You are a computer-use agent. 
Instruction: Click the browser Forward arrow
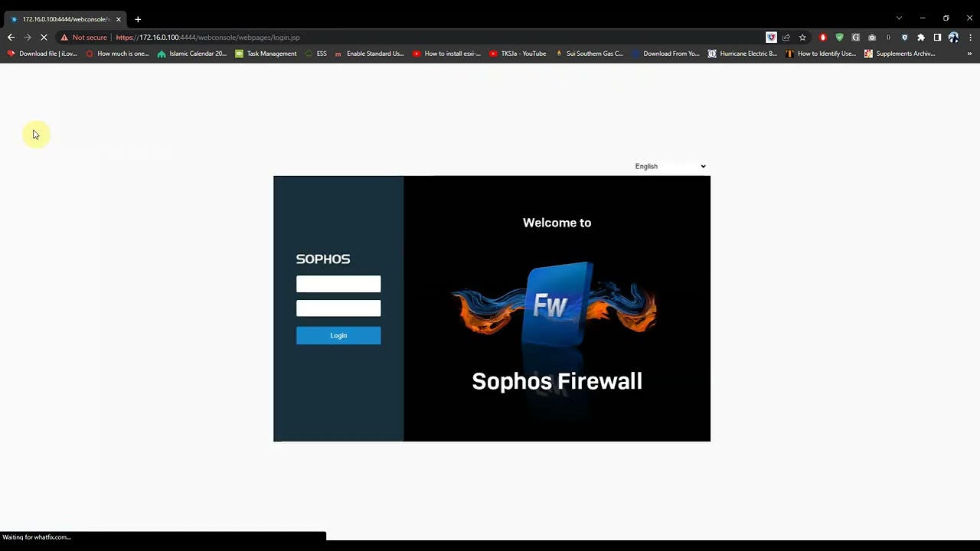click(x=28, y=37)
